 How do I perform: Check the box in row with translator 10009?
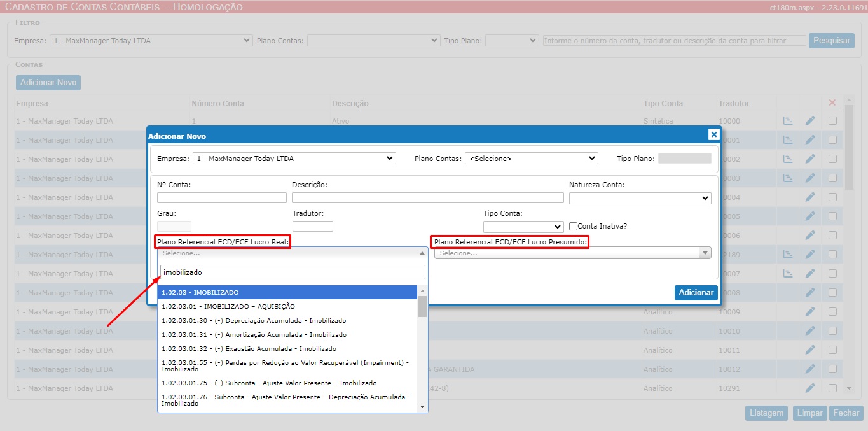832,312
